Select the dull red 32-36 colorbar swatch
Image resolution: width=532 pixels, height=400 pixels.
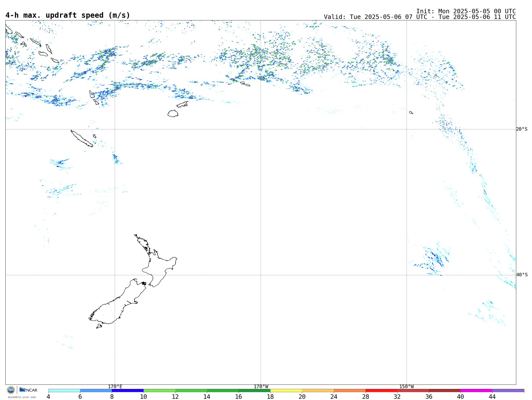[413, 391]
